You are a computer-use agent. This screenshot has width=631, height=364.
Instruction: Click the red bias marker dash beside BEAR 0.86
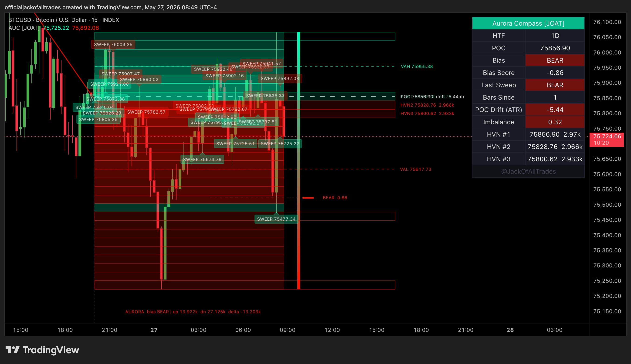click(308, 198)
